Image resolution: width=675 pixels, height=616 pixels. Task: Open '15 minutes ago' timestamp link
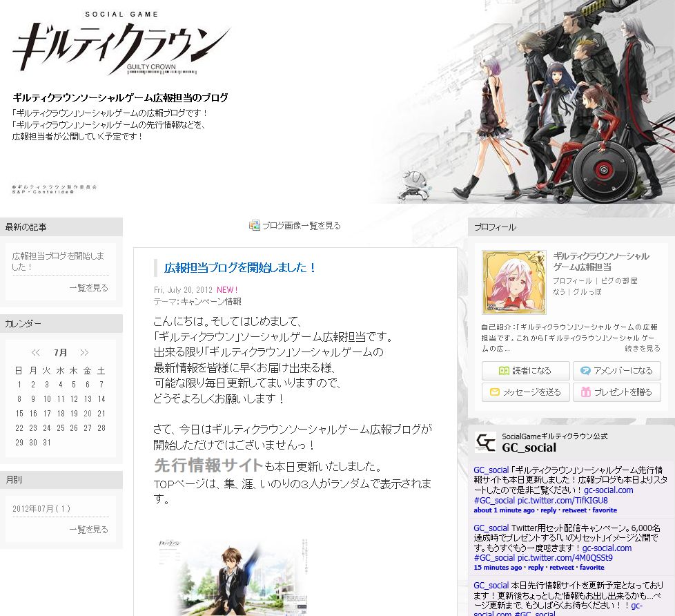pos(498,568)
